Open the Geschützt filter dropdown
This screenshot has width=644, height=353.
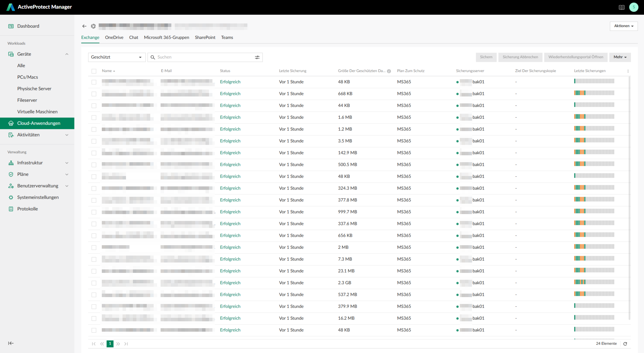(117, 57)
